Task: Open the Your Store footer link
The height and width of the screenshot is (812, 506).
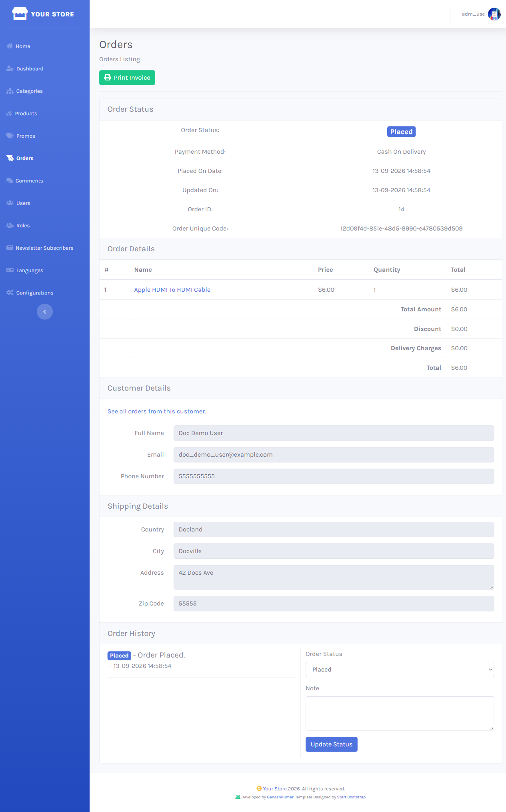Action: coord(275,789)
